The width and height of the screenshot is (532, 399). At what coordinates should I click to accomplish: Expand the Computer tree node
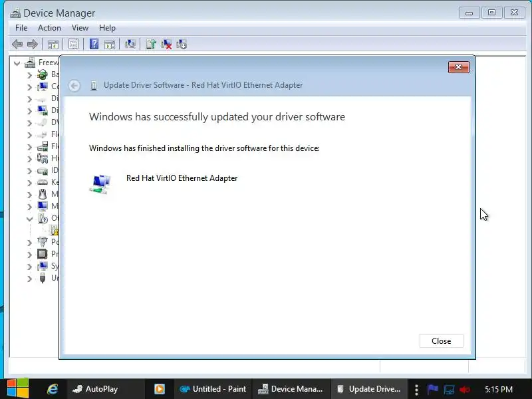[29, 87]
